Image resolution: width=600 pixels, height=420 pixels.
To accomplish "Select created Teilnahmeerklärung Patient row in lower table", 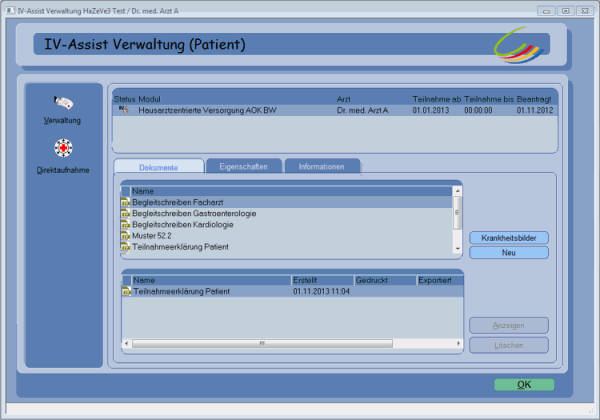I will [x=292, y=291].
